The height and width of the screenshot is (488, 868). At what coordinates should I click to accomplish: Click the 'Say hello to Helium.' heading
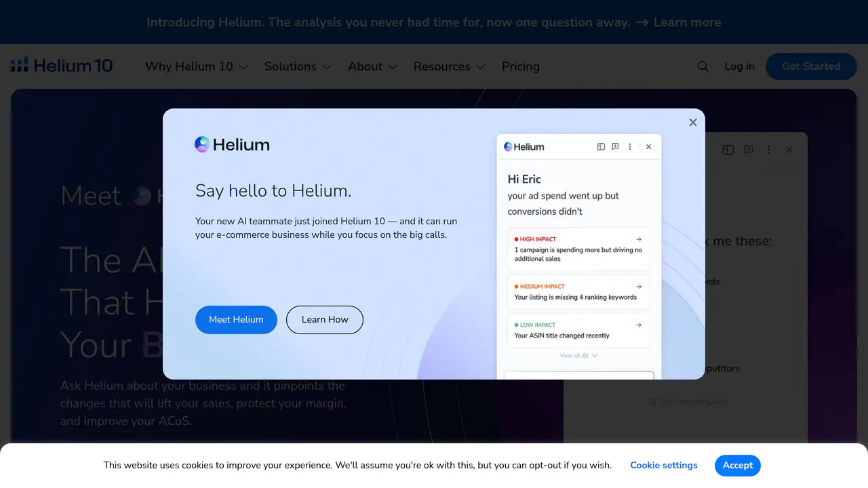(x=273, y=191)
